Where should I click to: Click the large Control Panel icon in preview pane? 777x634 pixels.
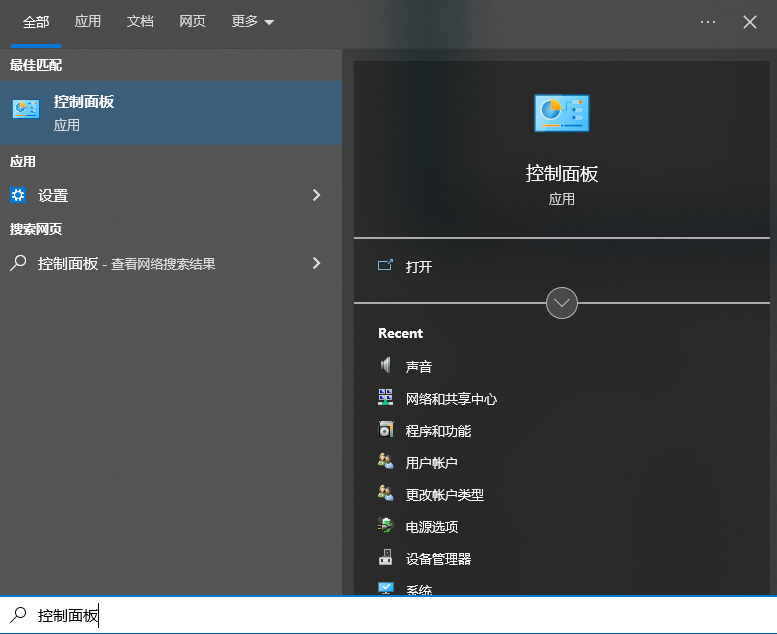click(x=561, y=113)
